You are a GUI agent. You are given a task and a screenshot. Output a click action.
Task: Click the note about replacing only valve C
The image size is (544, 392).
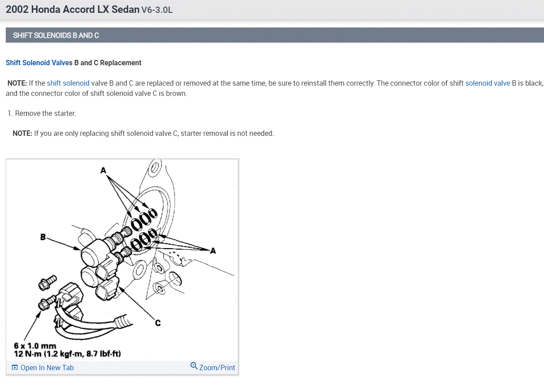click(143, 133)
